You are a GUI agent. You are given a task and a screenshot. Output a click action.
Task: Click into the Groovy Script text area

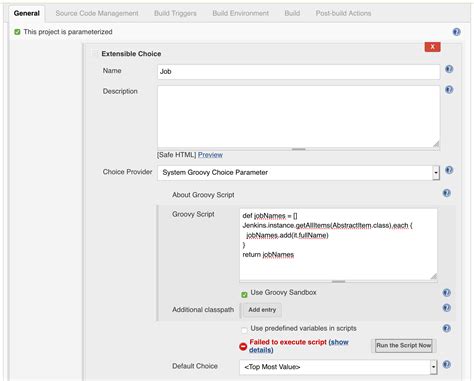pyautogui.click(x=338, y=244)
